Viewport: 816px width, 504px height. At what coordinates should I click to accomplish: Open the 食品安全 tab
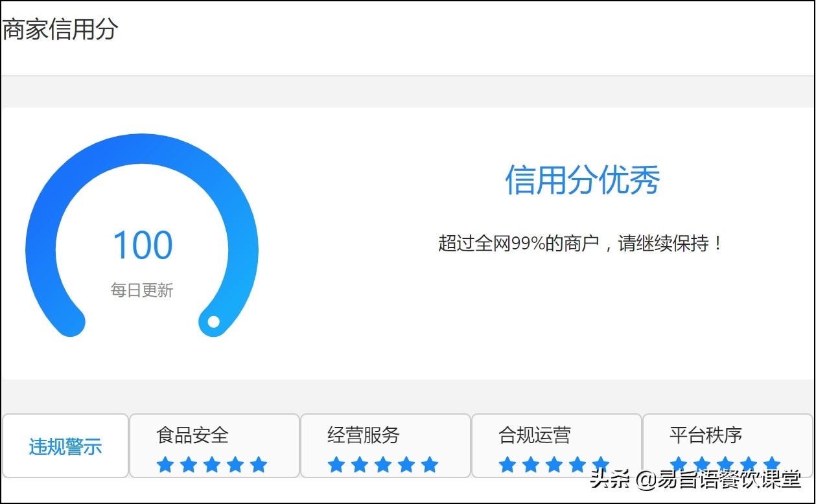(x=191, y=436)
